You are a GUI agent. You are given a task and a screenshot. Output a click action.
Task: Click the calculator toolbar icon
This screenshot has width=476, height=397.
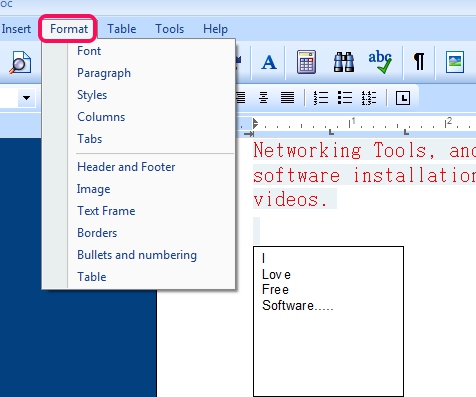coord(306,62)
